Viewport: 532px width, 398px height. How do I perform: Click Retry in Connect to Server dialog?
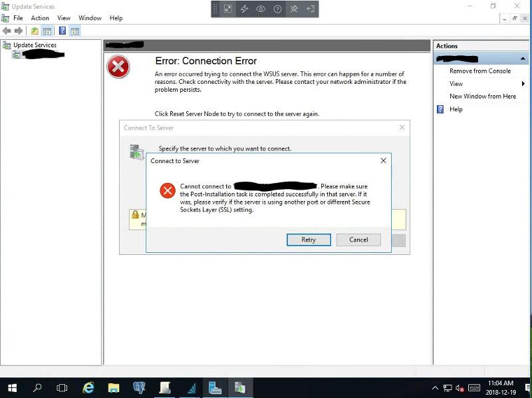(309, 240)
